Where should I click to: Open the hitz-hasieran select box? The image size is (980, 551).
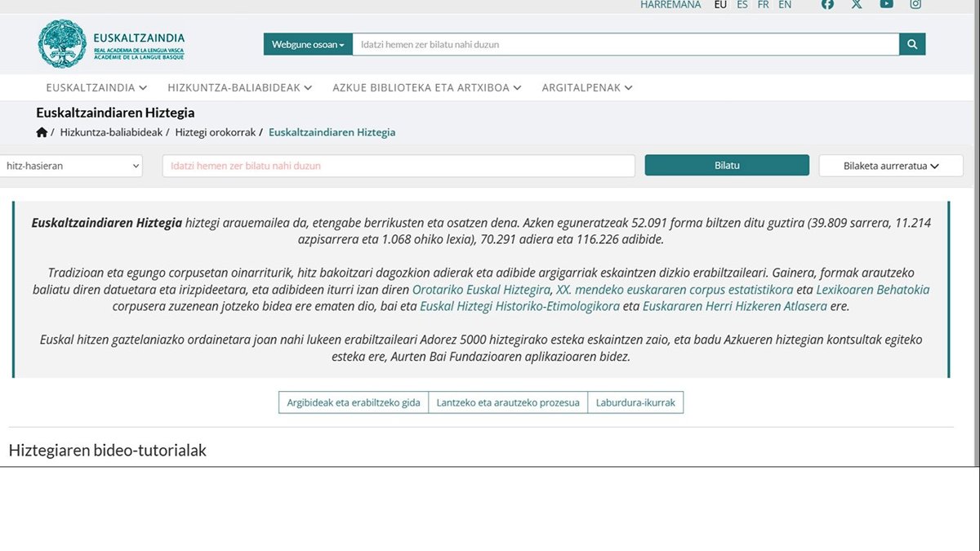pos(71,166)
